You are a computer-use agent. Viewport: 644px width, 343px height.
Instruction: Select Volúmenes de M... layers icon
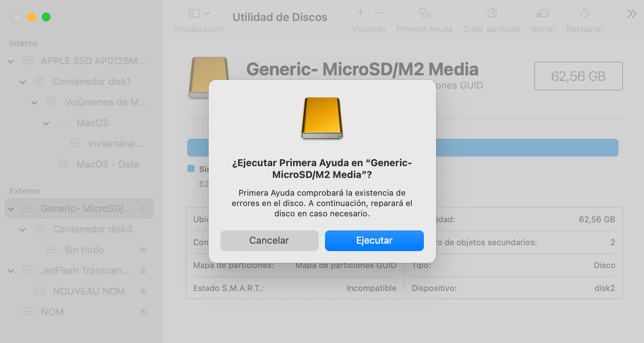(51, 102)
